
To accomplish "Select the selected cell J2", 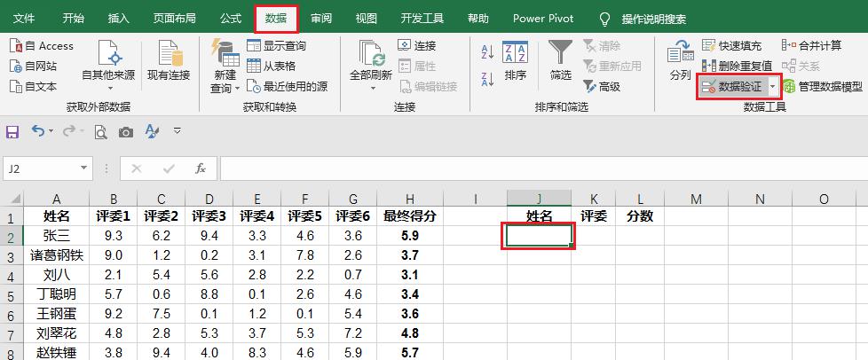I will click(x=539, y=236).
